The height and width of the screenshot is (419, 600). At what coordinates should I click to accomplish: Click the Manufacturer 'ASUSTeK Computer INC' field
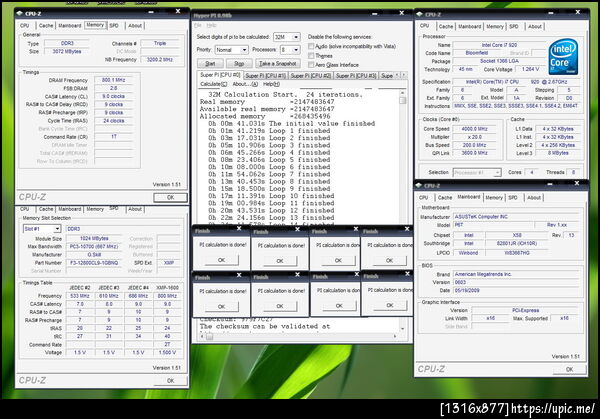(517, 217)
